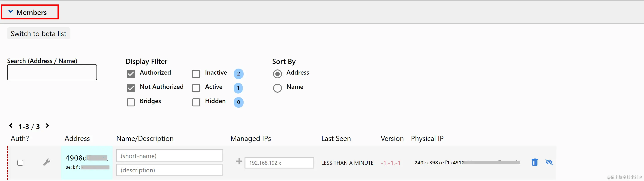
Task: Open the wrench settings for member 4908d
Action: [47, 162]
